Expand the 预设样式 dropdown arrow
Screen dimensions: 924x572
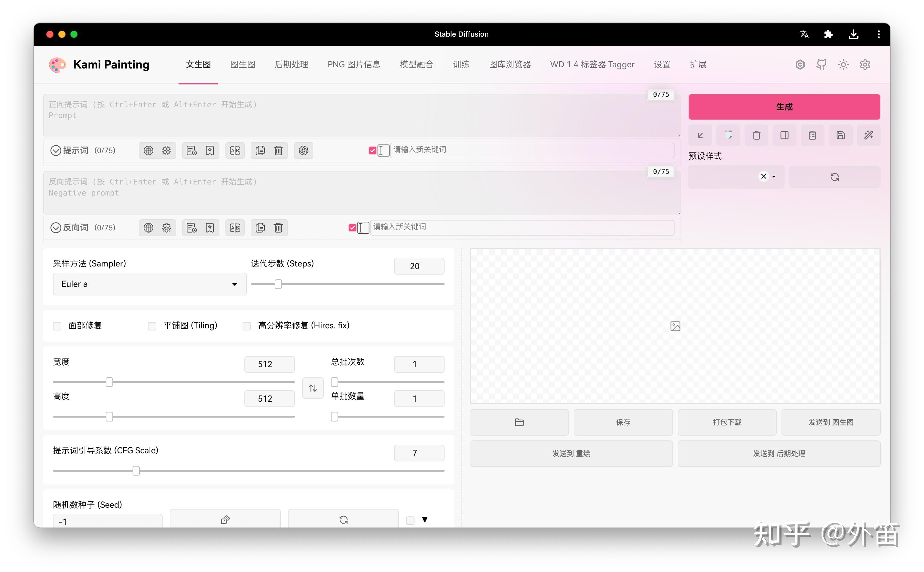pyautogui.click(x=774, y=177)
